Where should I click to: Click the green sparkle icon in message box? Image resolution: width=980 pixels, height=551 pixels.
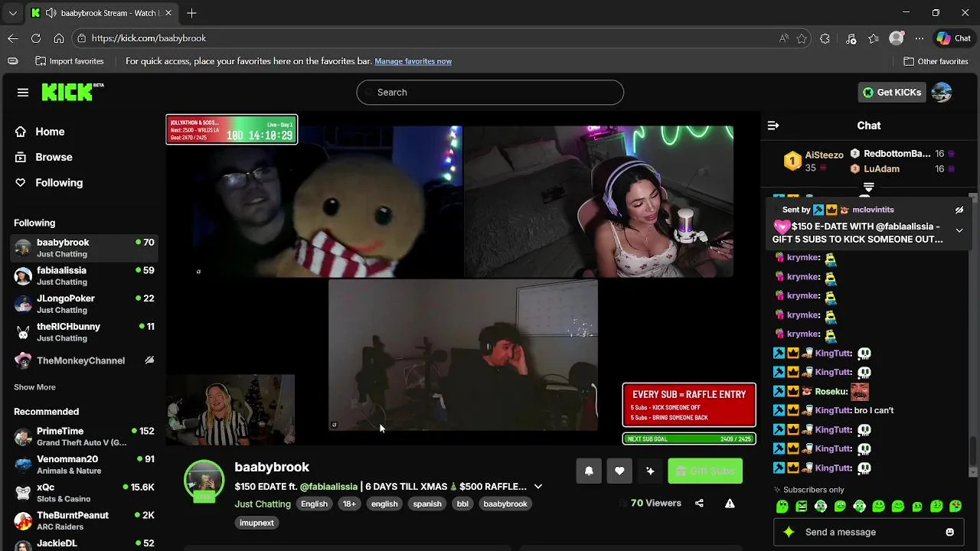tap(789, 533)
